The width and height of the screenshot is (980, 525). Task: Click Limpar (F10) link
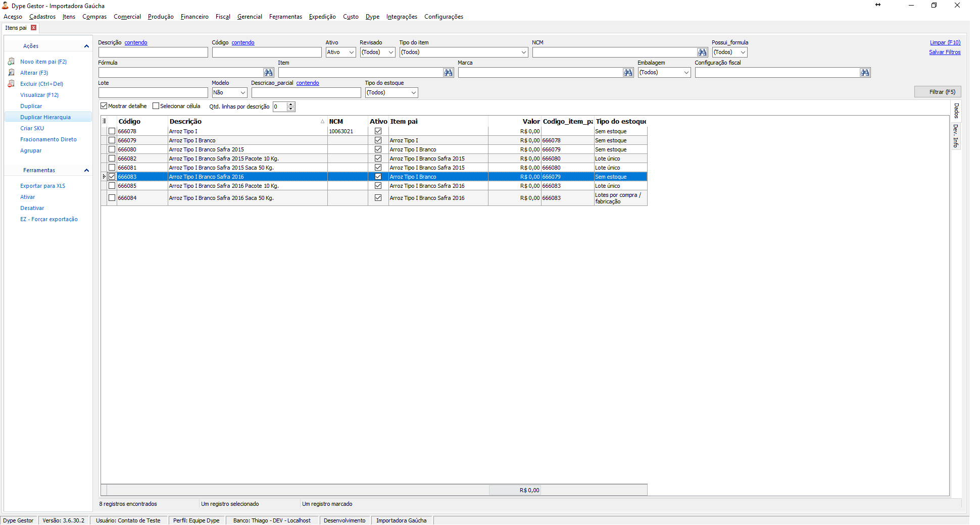pos(945,42)
